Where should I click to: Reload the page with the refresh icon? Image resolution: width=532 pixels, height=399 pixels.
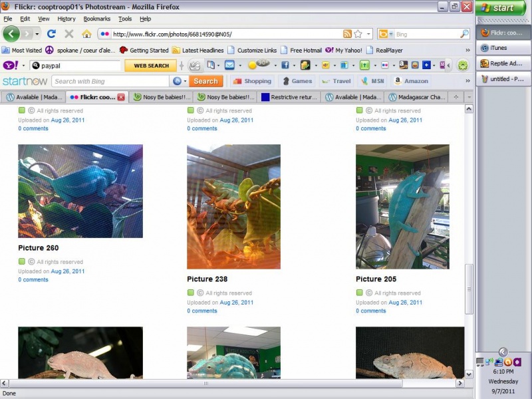tap(51, 34)
